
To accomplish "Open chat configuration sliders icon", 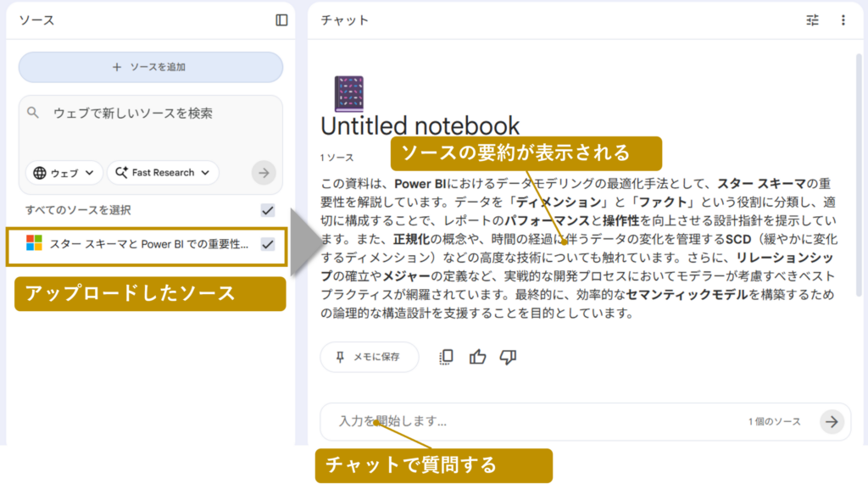I will point(812,20).
